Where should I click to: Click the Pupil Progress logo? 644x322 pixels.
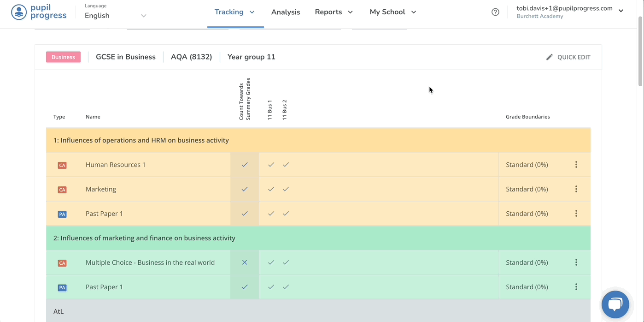click(x=39, y=12)
